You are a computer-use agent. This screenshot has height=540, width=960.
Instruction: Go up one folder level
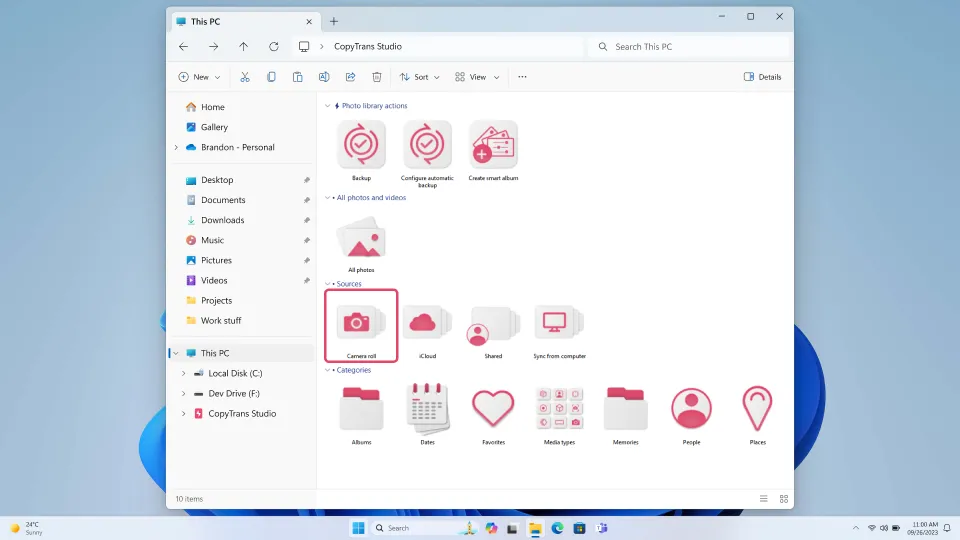click(244, 47)
